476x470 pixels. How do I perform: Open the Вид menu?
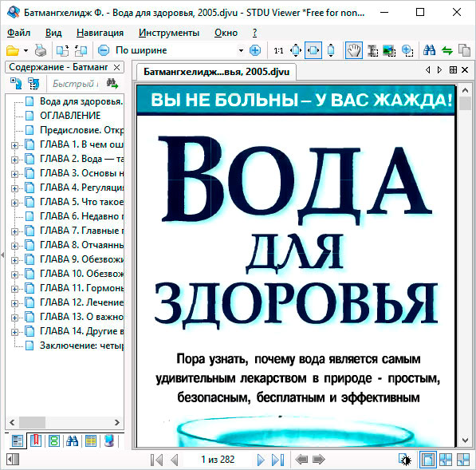(x=53, y=33)
